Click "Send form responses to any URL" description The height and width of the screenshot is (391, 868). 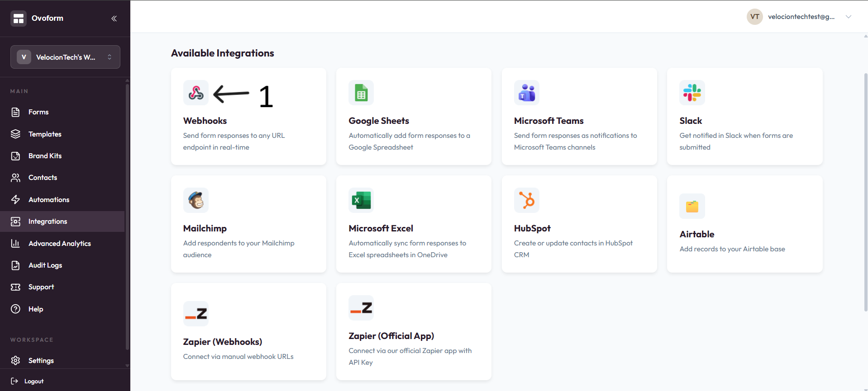pyautogui.click(x=234, y=141)
